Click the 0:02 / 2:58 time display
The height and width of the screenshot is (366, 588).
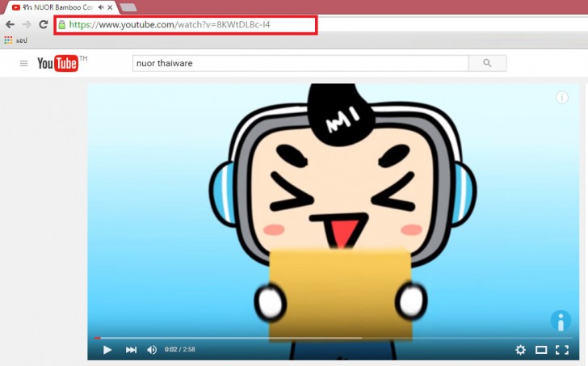tap(180, 350)
